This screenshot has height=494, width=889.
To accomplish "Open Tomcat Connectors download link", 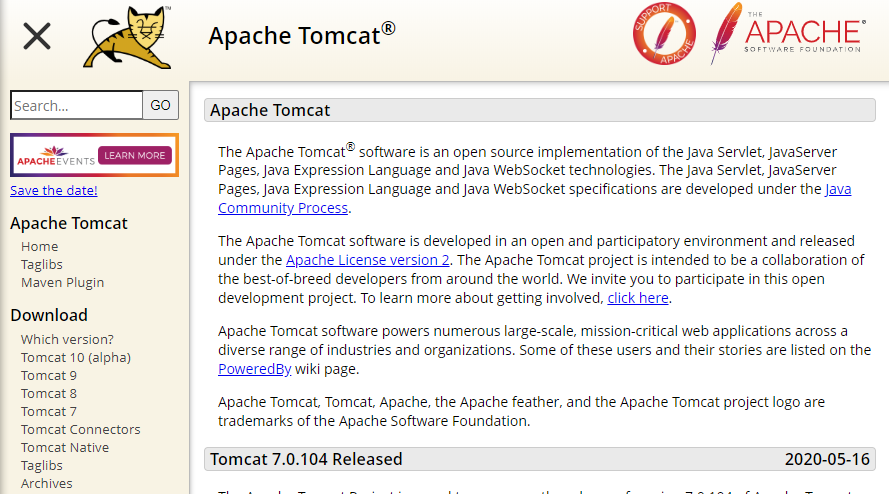I will click(x=81, y=430).
